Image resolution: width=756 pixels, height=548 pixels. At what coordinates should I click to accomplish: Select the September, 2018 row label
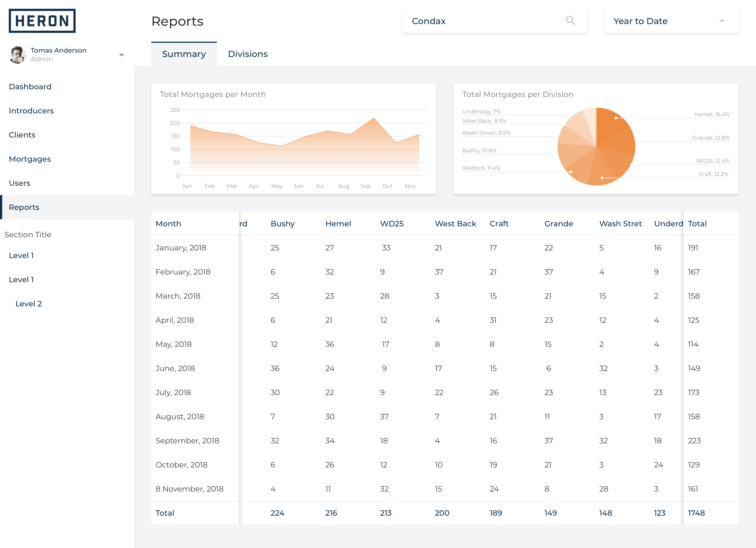(x=187, y=441)
